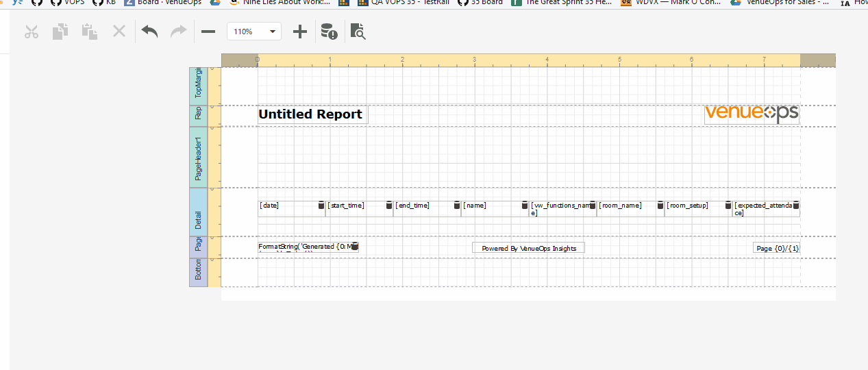The height and width of the screenshot is (370, 868).
Task: Undo the last action
Action: click(150, 32)
